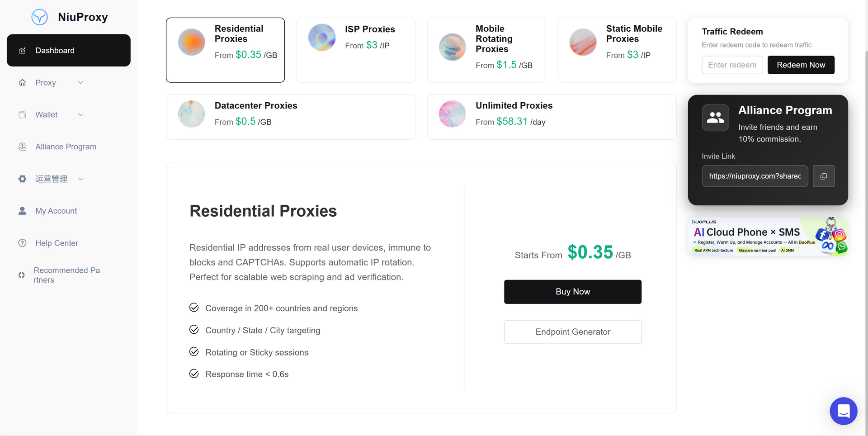
Task: Click the Static Mobile Proxies icon
Action: click(x=583, y=42)
